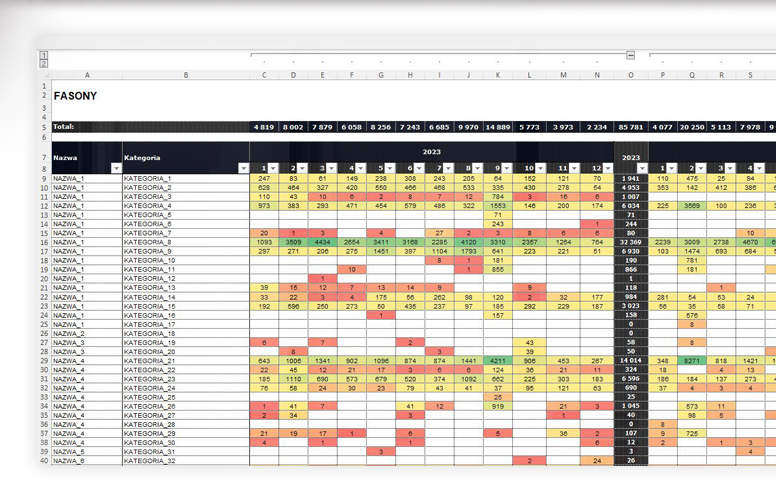The height and width of the screenshot is (502, 776).
Task: Select the FASONY title cell
Action: pos(76,96)
